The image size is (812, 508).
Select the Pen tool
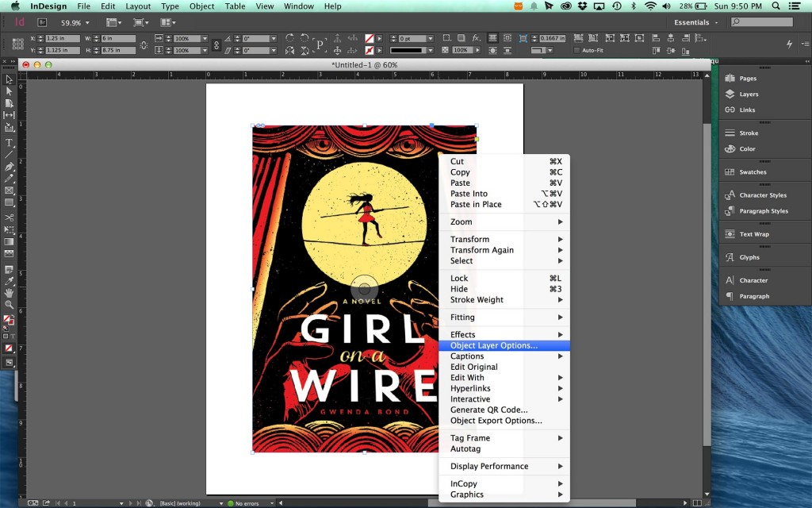coord(9,167)
